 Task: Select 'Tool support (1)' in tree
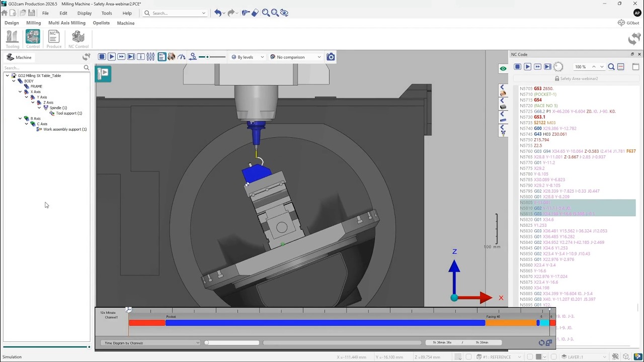tap(69, 113)
